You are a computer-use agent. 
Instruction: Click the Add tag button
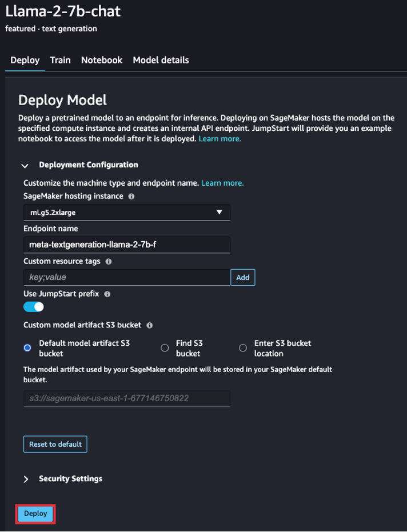coord(243,278)
